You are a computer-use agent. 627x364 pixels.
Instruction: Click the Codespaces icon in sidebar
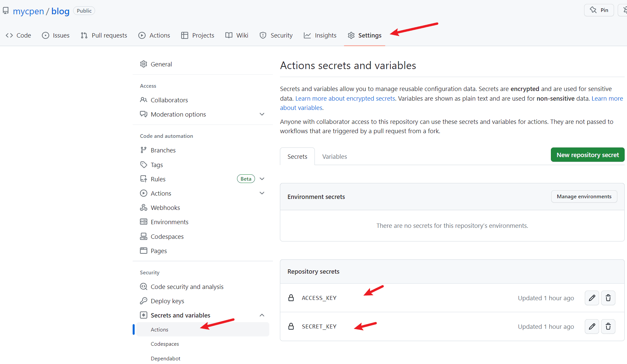144,236
